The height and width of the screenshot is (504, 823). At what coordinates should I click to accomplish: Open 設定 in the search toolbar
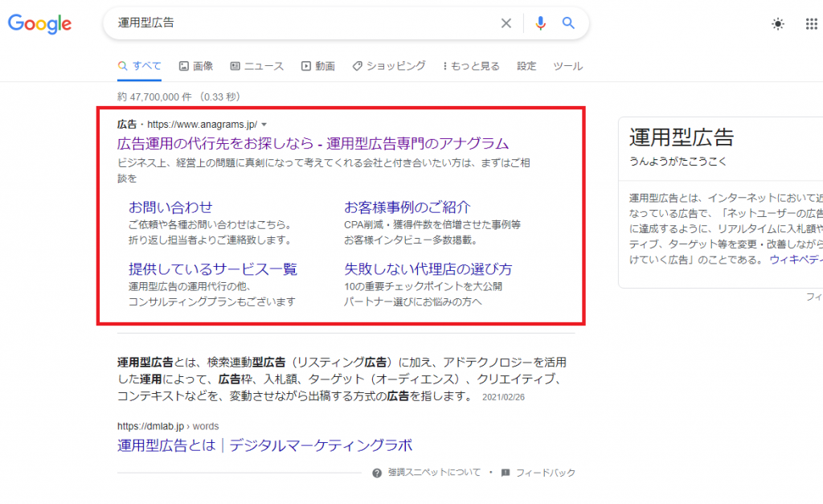526,66
